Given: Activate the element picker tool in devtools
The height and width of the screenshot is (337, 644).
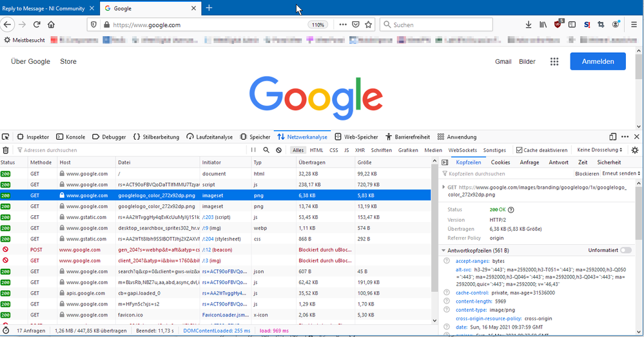Looking at the screenshot, I should tap(6, 137).
